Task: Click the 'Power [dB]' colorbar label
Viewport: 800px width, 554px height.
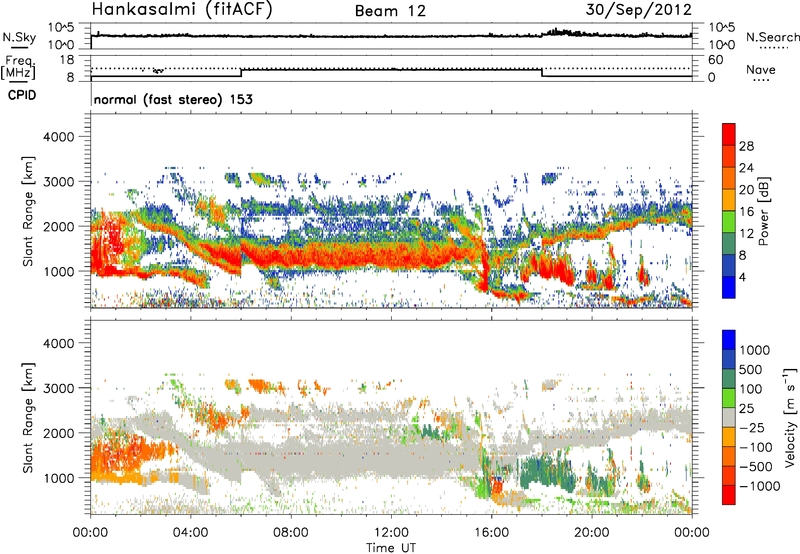Action: click(763, 211)
